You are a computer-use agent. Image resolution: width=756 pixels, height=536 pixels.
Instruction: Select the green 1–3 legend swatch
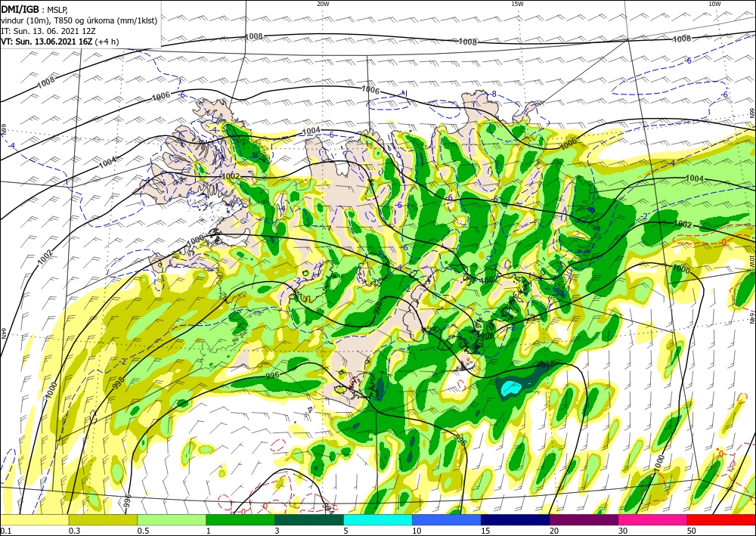coord(240,519)
